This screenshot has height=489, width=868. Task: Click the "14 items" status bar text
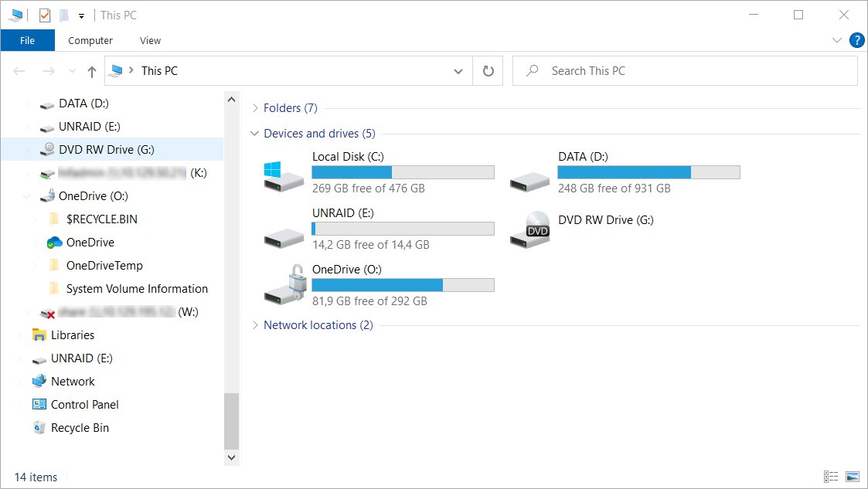click(36, 477)
